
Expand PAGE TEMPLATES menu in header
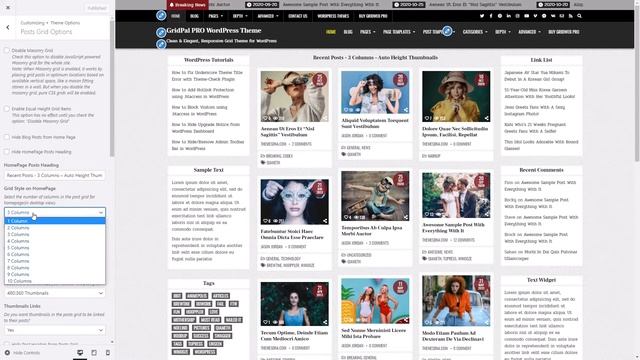(399, 32)
